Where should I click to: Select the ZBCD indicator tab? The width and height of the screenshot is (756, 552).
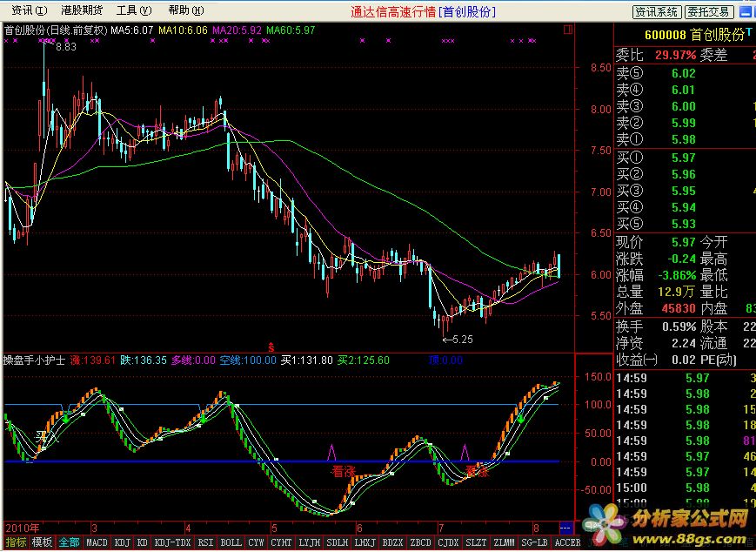[x=420, y=542]
